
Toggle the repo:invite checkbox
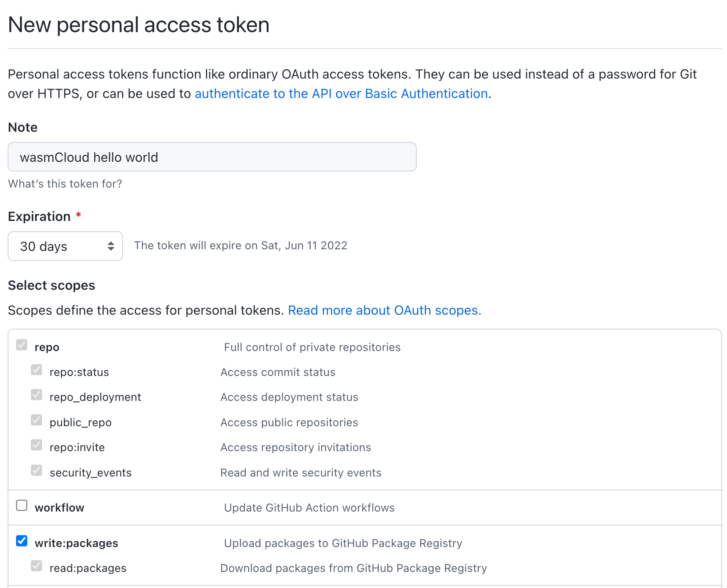coord(37,445)
